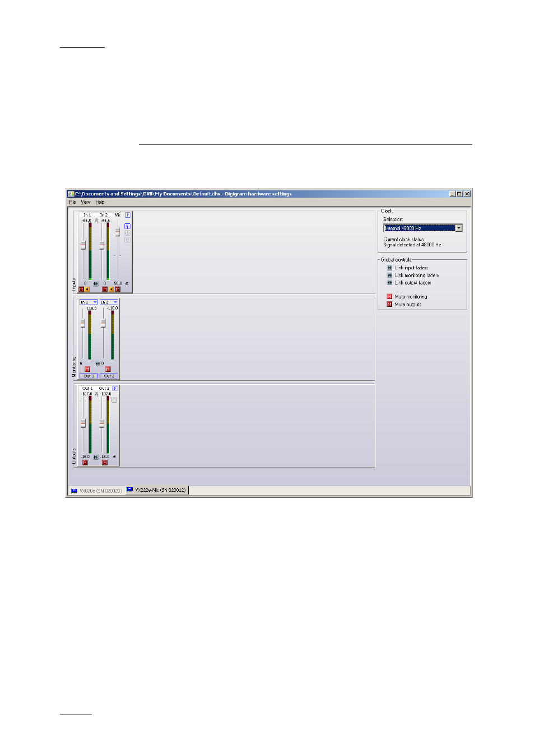Open the View menu
Screen dimensions: 535x756
click(86, 202)
